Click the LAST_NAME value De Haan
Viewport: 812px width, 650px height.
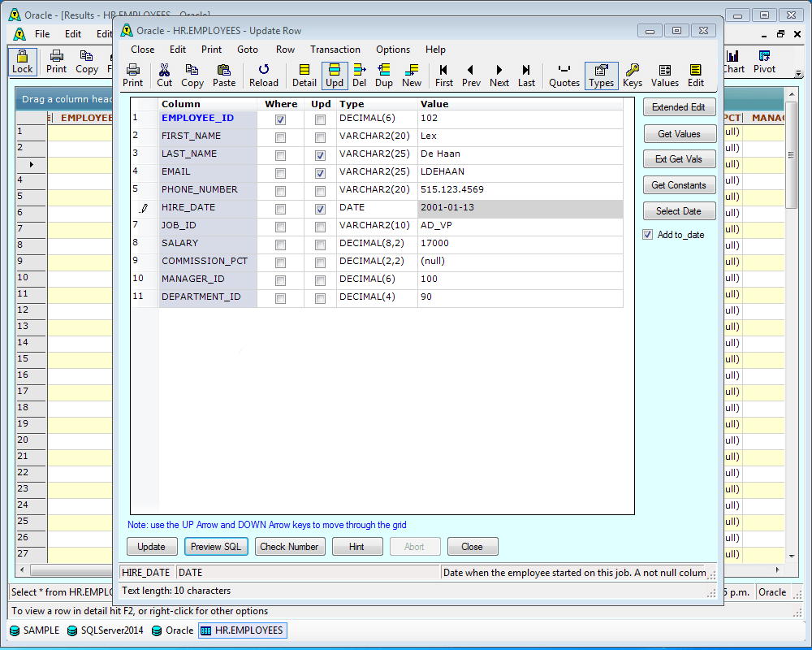point(520,154)
